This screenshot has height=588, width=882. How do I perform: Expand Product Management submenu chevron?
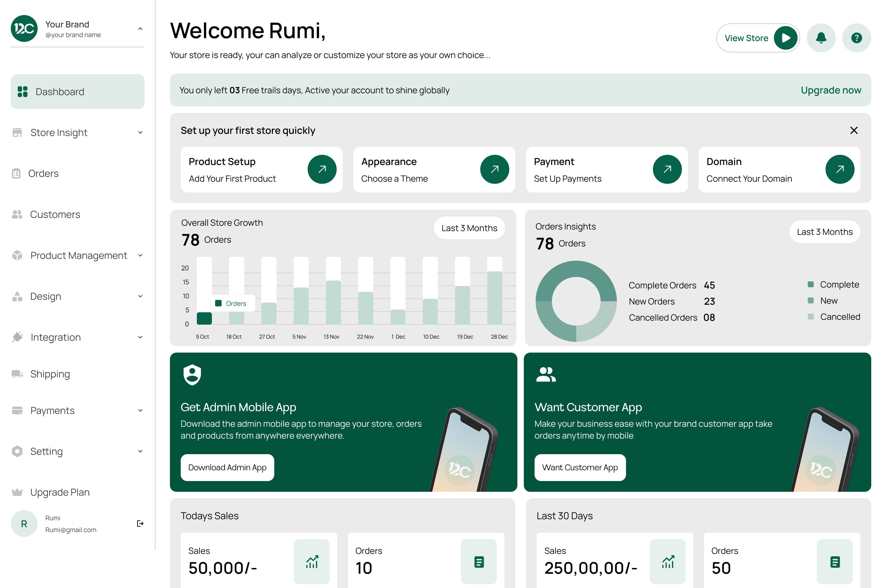140,255
